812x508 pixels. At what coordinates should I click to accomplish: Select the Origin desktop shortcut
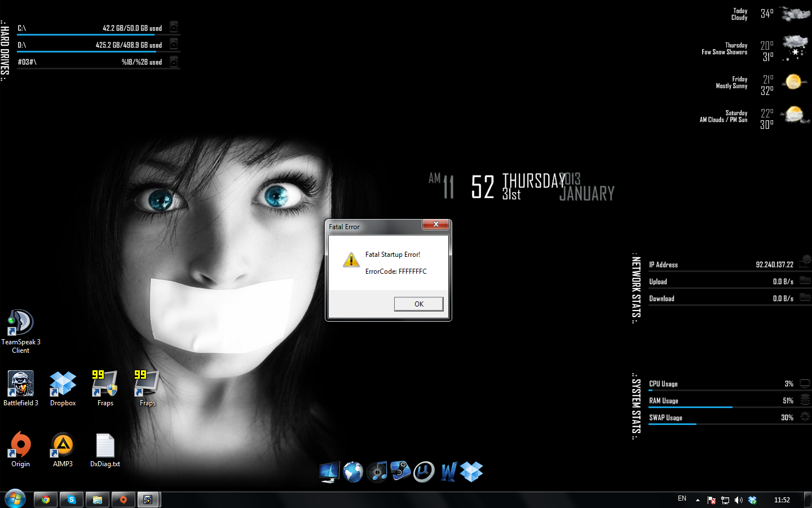[x=21, y=445]
